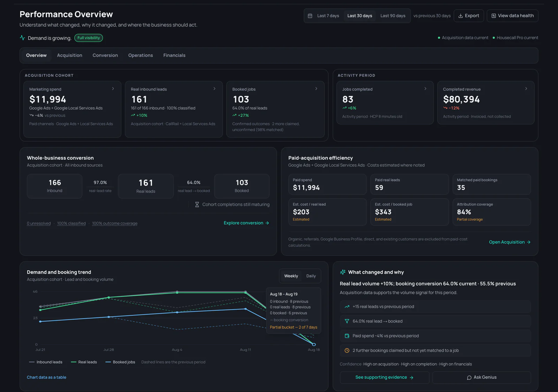Click the 100% classified link
558x392 pixels.
pos(71,223)
